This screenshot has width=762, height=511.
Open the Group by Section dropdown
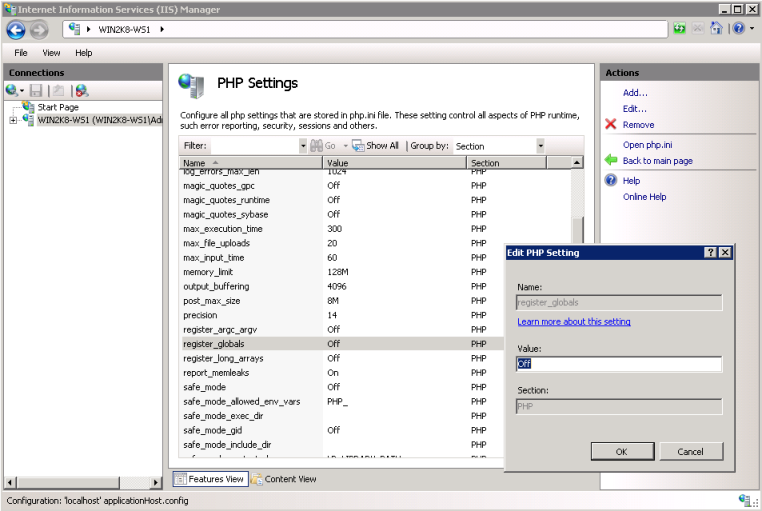click(540, 146)
